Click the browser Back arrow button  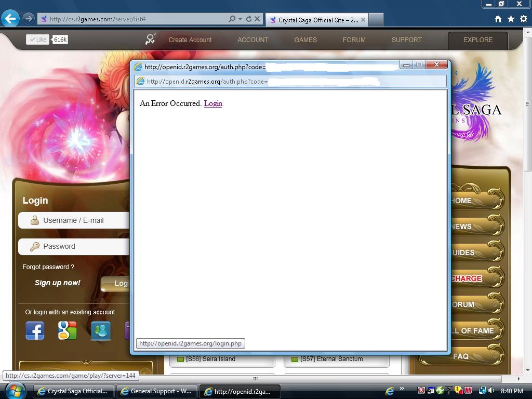click(10, 19)
